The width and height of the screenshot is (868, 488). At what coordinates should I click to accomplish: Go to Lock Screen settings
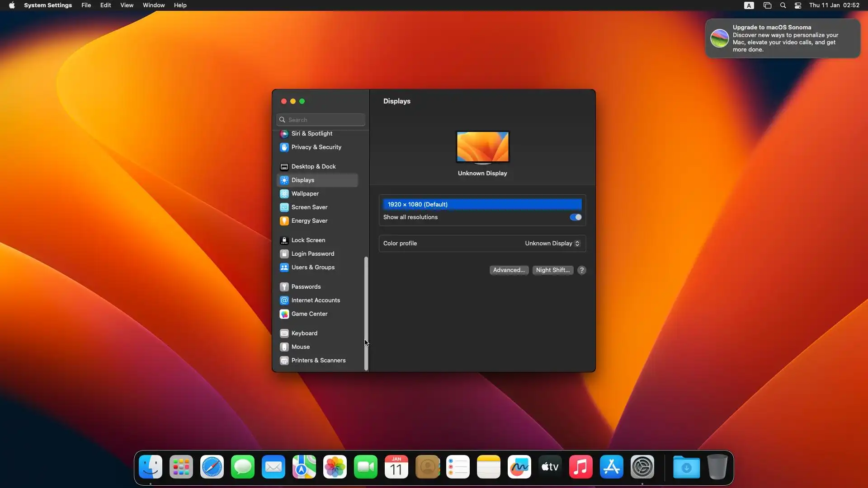click(308, 240)
